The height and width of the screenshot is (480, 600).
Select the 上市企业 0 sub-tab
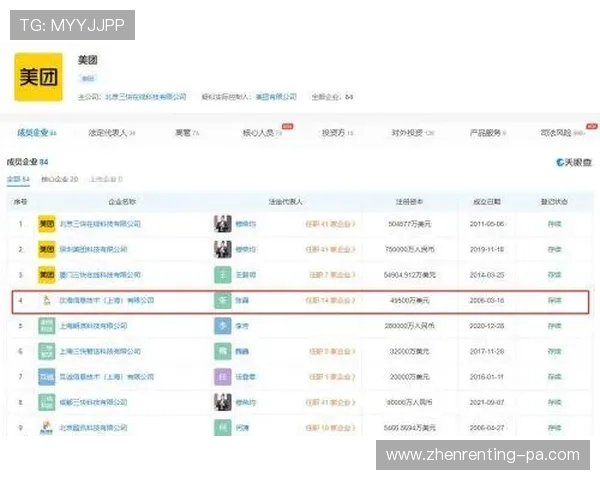(106, 179)
